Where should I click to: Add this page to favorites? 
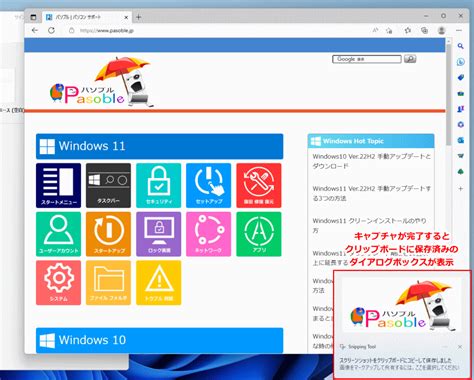point(389,31)
